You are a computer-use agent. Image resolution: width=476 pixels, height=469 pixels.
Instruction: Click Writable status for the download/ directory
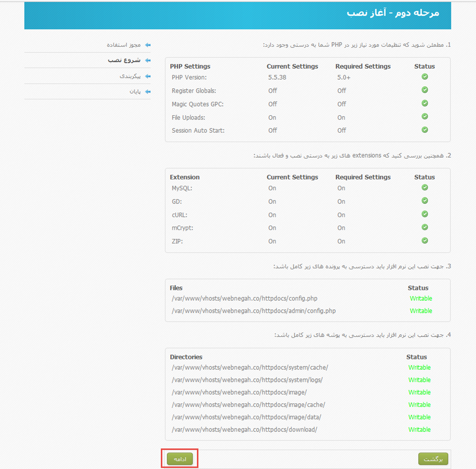(419, 430)
